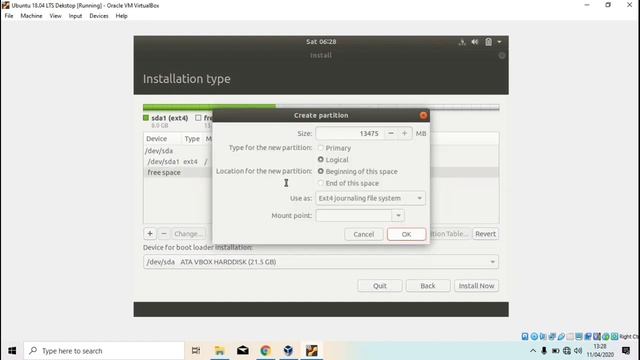Image resolution: width=640 pixels, height=360 pixels.
Task: Decrease partition size with minus button
Action: coord(391,133)
